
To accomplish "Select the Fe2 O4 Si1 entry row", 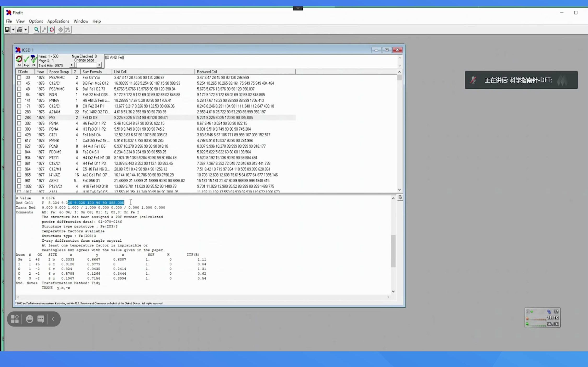I will click(x=155, y=152).
